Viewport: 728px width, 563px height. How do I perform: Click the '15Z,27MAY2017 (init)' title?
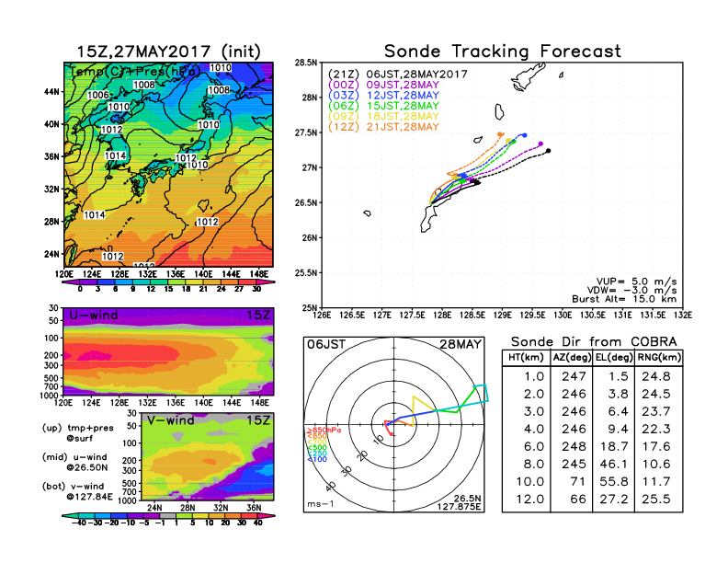[x=168, y=52]
